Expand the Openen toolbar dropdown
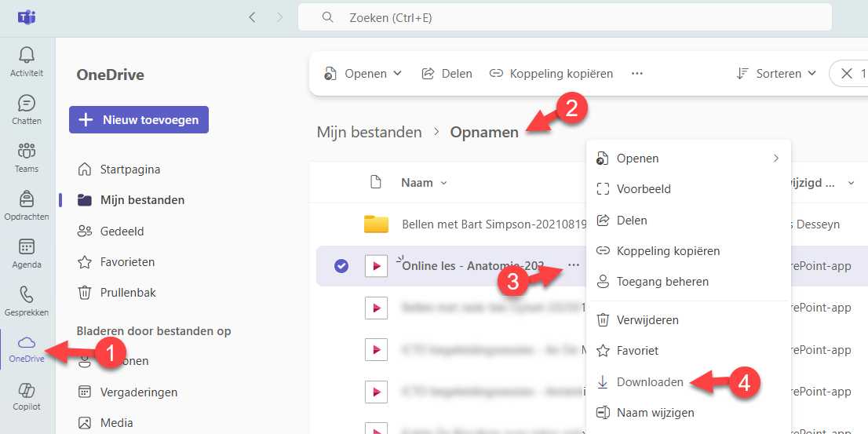The height and width of the screenshot is (434, 868). coord(363,74)
